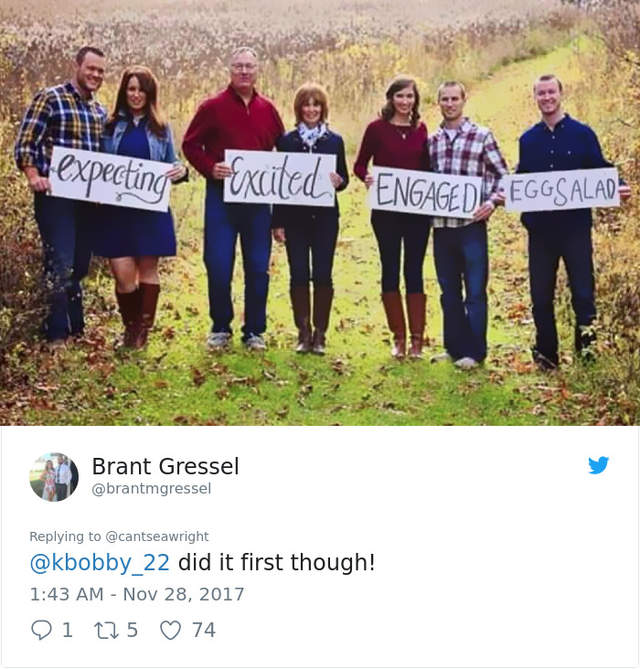Screen dimensions: 640x669
Task: Click the retweet count number 5
Action: (132, 630)
